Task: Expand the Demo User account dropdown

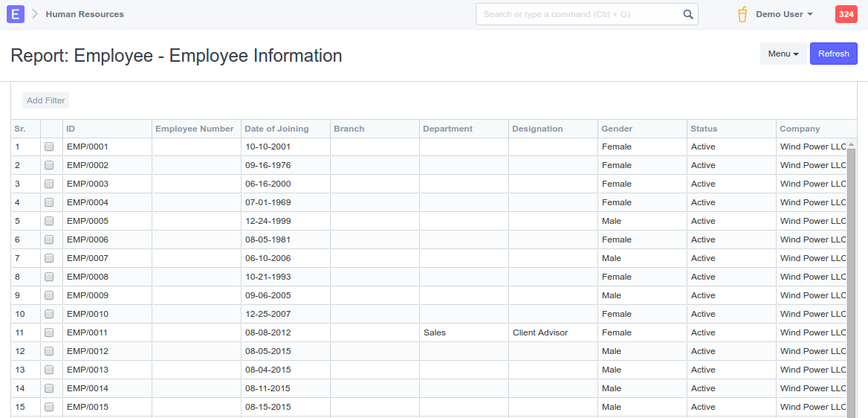Action: (784, 14)
